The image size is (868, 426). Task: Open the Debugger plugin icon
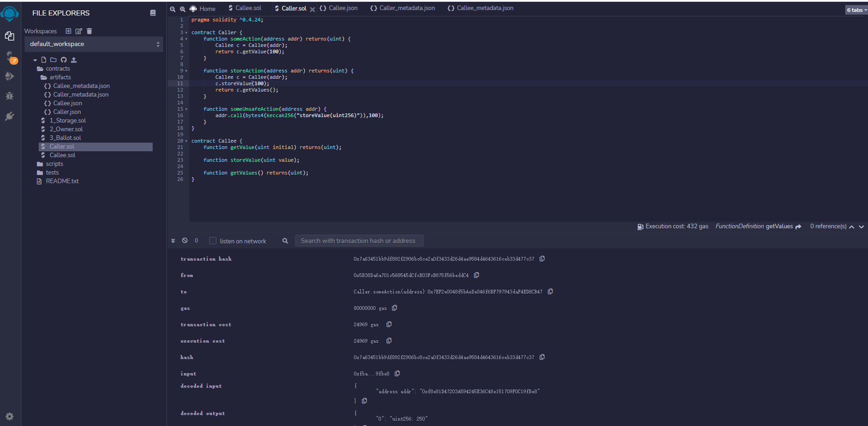(x=9, y=96)
